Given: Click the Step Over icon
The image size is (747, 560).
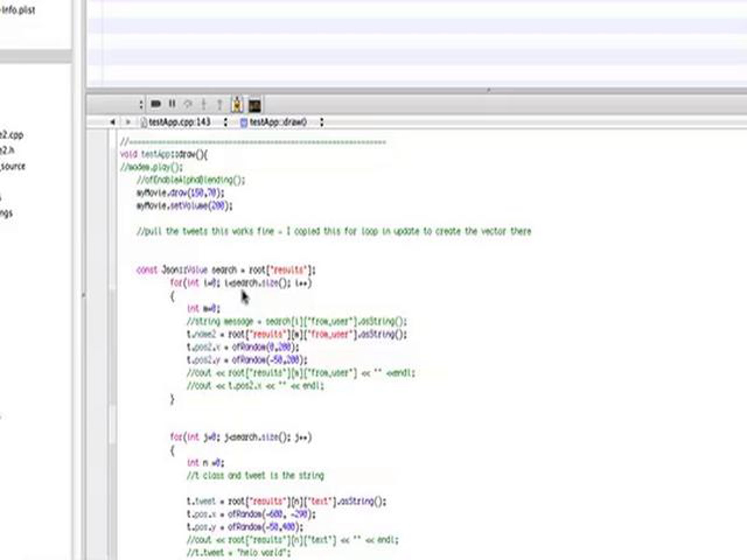Looking at the screenshot, I should point(188,104).
